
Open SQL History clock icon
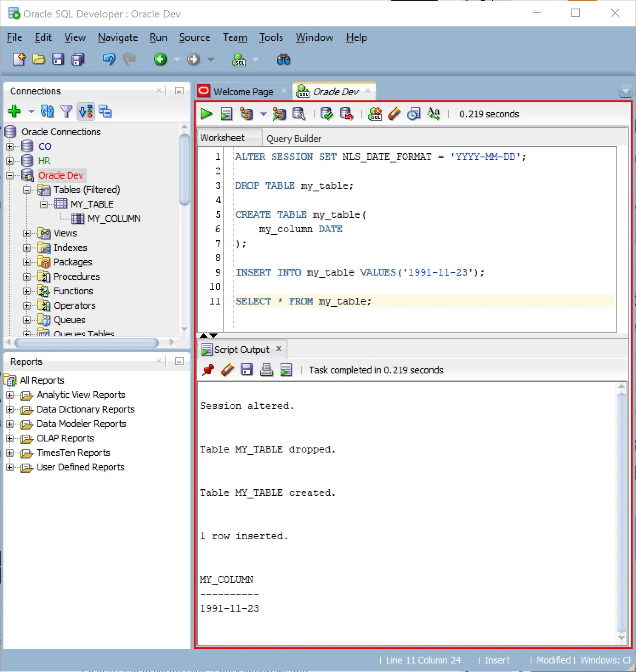tap(414, 114)
